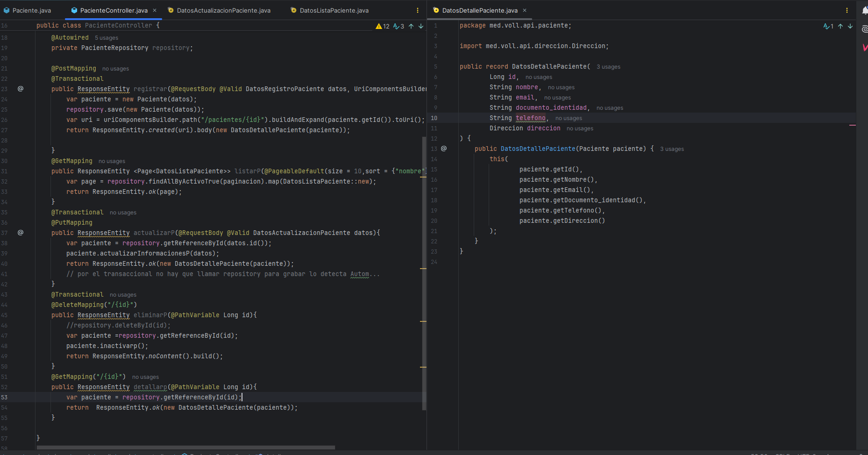The image size is (868, 455).
Task: Click the method name 'eliminarP'
Action: [150, 315]
